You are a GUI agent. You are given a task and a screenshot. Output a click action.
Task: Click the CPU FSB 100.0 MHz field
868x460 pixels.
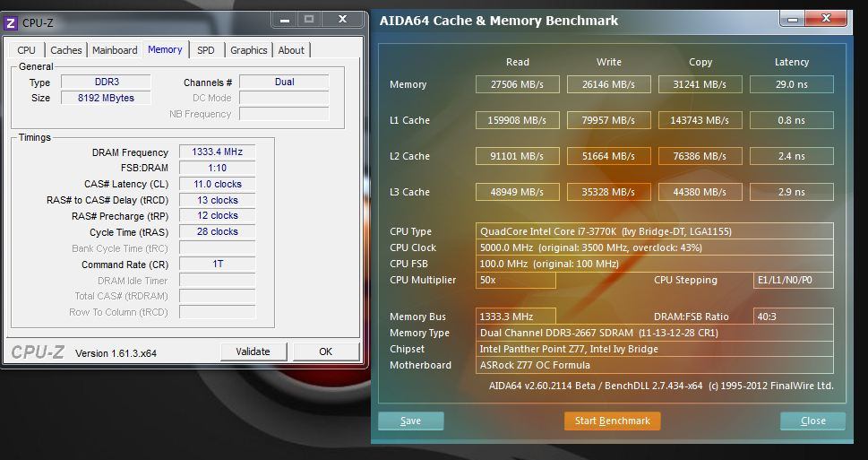coord(654,264)
